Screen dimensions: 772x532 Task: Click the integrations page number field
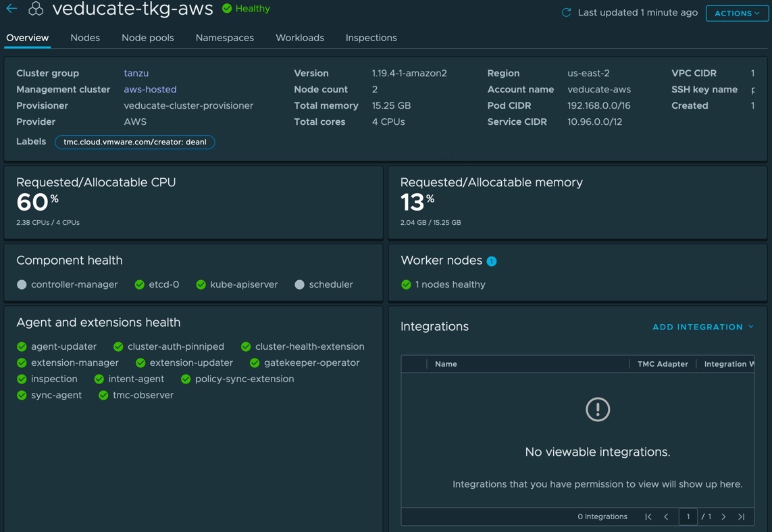688,516
